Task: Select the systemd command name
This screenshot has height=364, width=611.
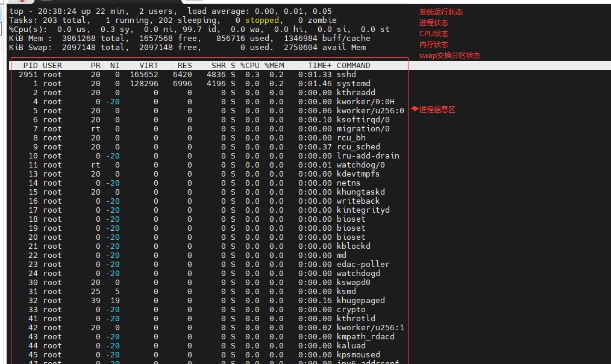Action: pos(354,83)
